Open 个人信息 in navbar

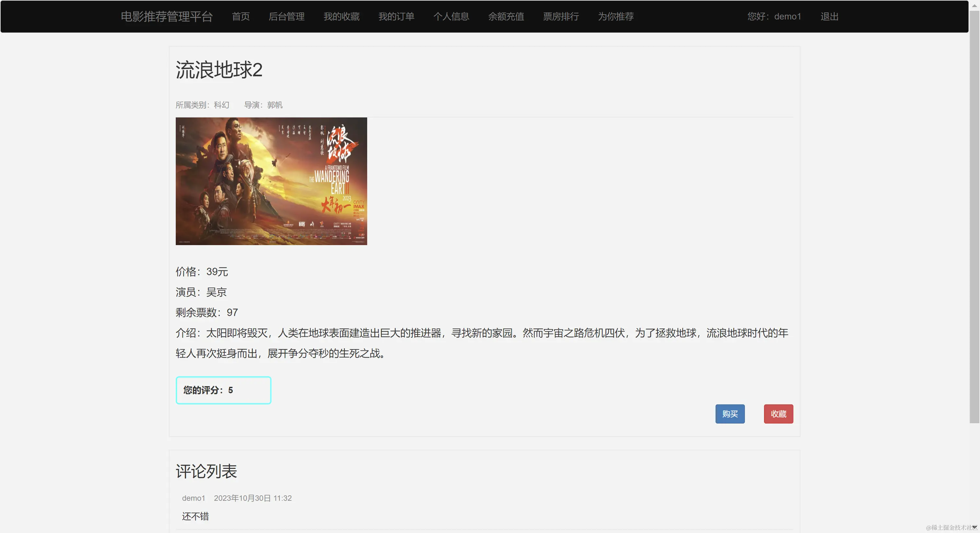[x=451, y=16]
